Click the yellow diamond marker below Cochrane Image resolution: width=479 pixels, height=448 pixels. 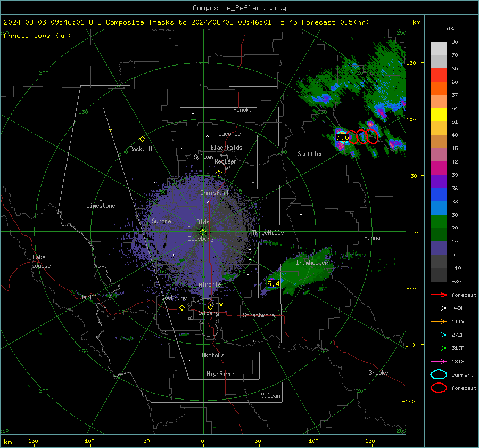[182, 308]
